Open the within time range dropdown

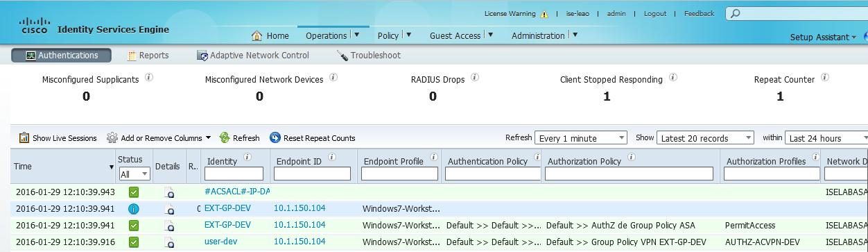click(x=826, y=138)
